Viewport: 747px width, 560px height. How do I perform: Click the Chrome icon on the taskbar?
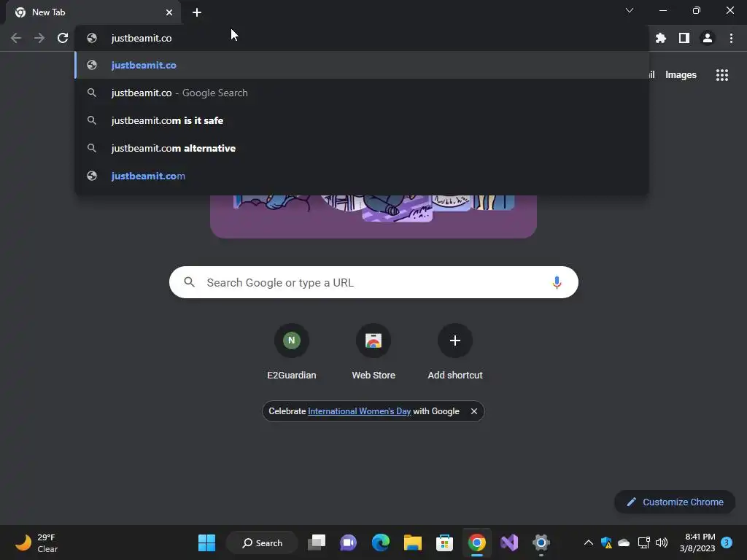coord(477,542)
